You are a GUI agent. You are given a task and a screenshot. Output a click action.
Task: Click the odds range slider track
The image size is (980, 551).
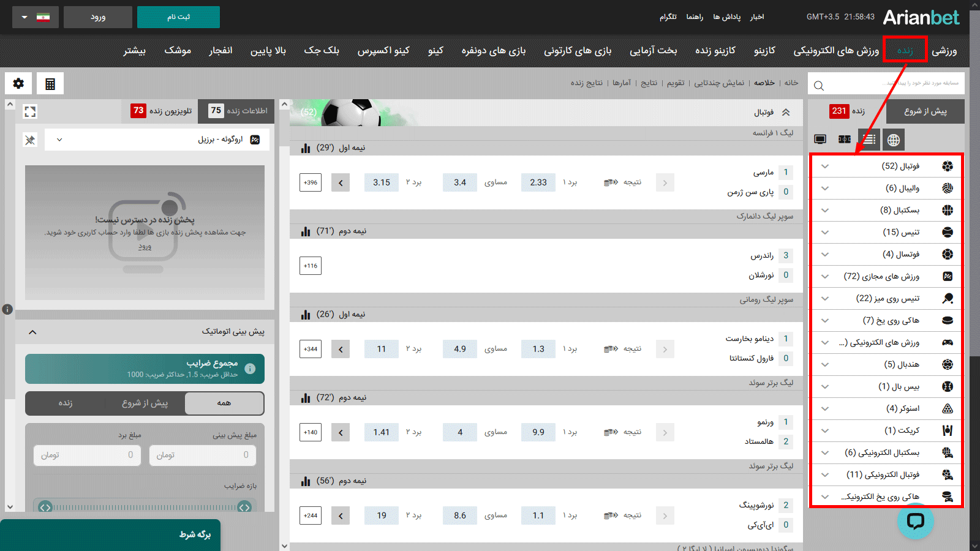145,507
